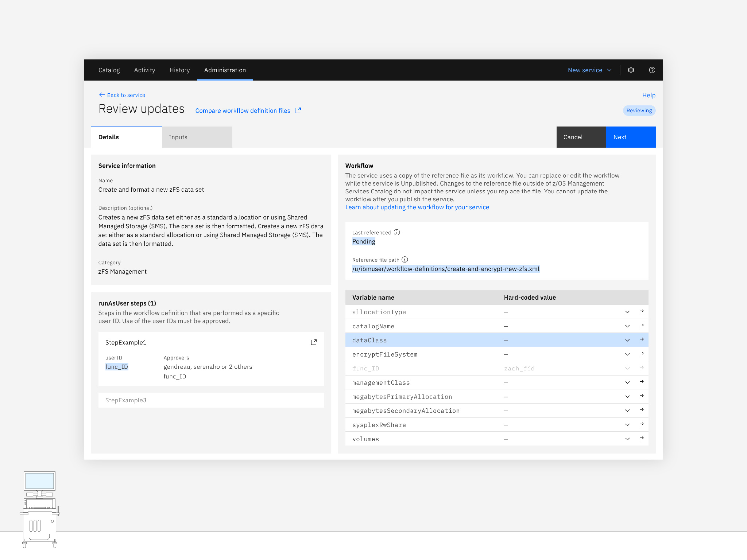
Task: Click the back arrow beside Back to service
Action: [102, 95]
